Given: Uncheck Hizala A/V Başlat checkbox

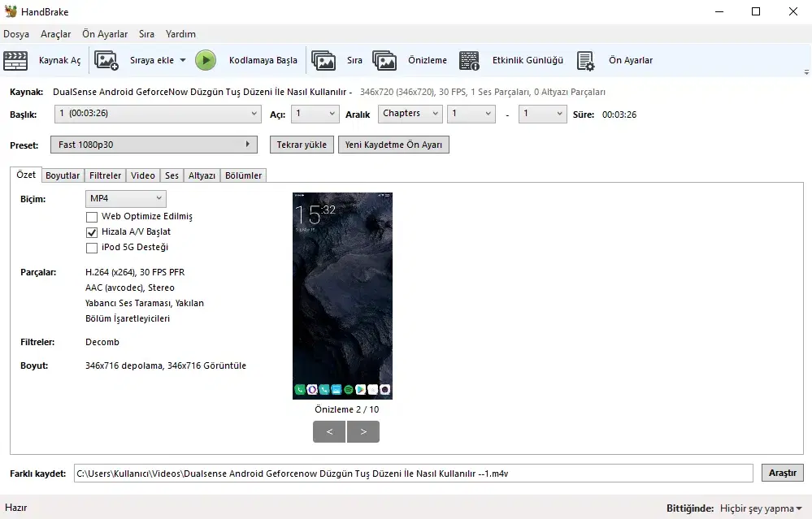Looking at the screenshot, I should 92,232.
